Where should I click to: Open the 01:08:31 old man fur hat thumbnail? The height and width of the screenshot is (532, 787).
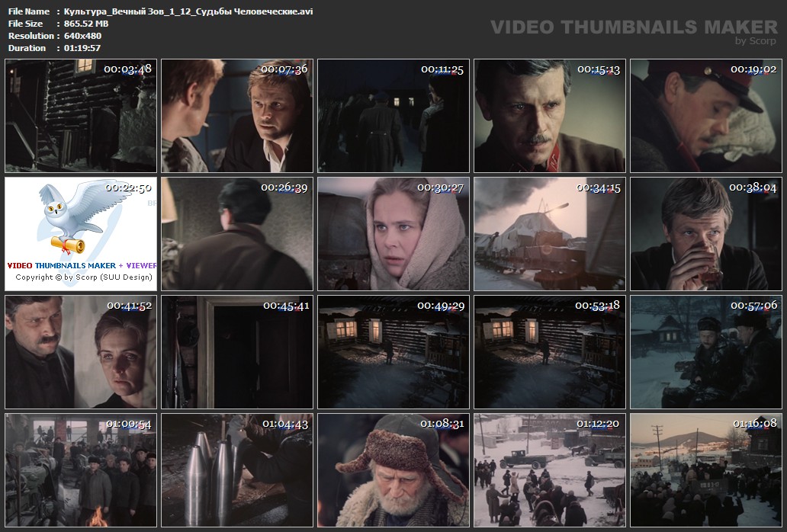393,470
